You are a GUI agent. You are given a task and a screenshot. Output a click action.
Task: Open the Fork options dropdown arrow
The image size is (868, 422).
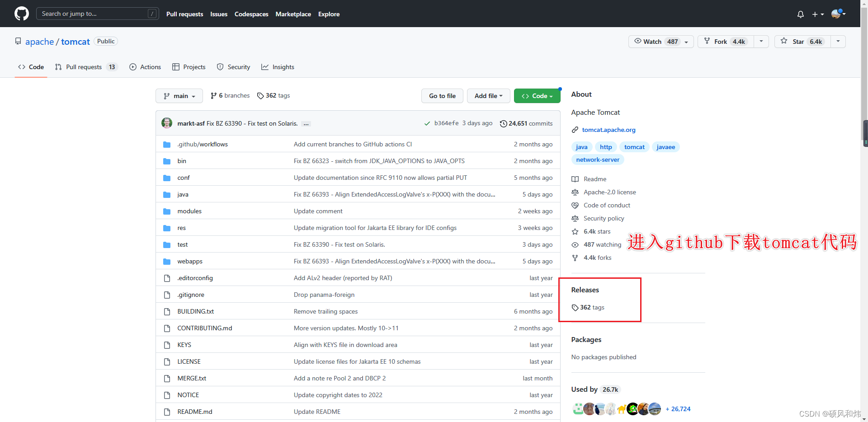point(761,42)
